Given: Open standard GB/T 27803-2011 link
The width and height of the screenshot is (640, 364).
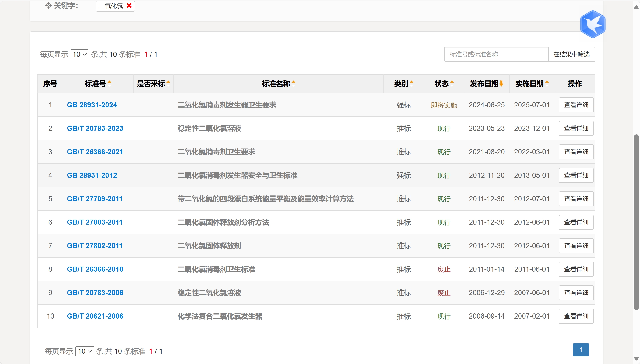Looking at the screenshot, I should point(95,222).
